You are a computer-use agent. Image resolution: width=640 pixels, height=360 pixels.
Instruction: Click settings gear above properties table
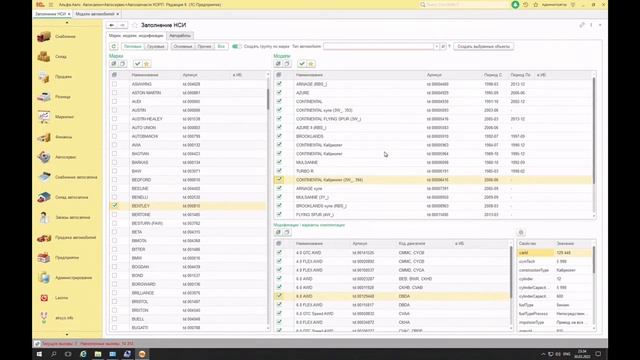[x=521, y=232]
